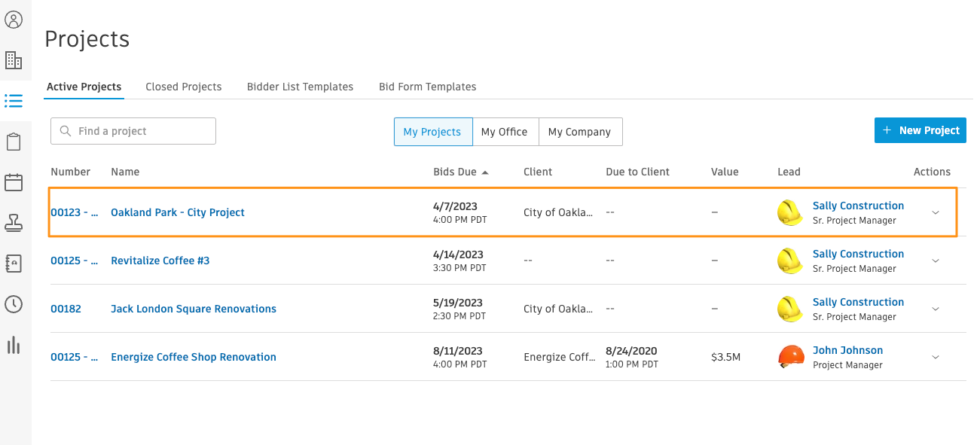The width and height of the screenshot is (980, 445).
Task: Switch to the My Office filter
Action: coord(505,131)
